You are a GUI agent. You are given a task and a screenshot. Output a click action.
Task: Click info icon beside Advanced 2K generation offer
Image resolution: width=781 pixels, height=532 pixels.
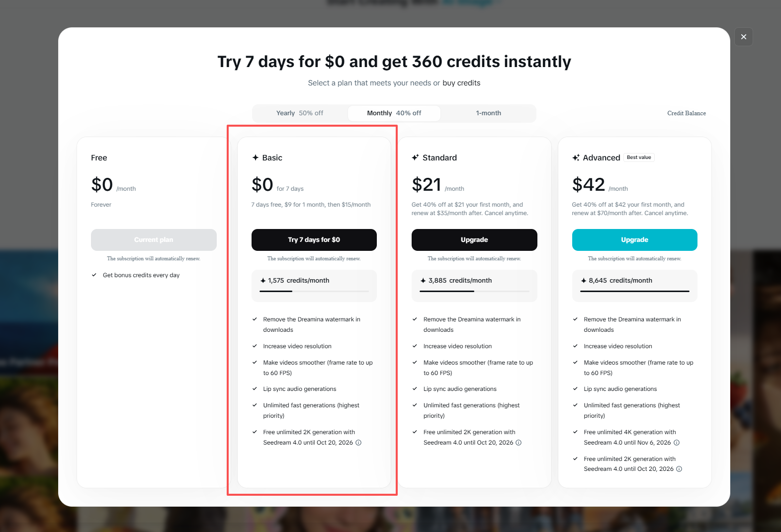(x=679, y=469)
